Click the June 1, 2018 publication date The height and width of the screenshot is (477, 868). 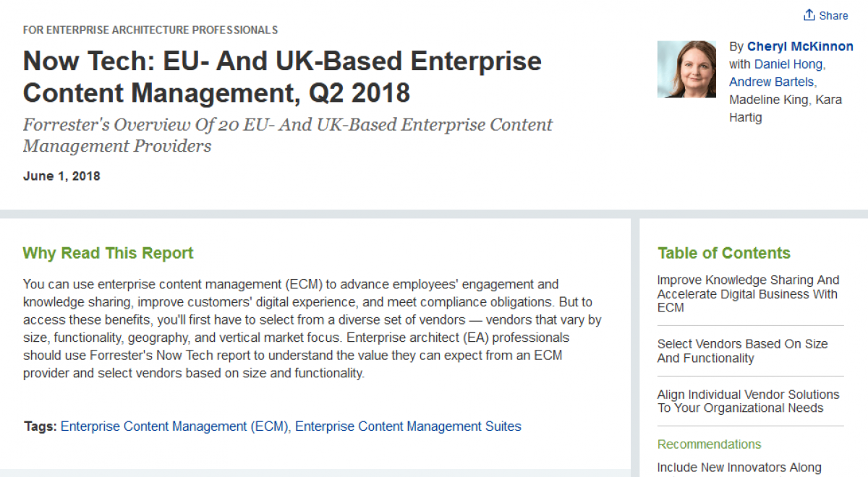[61, 176]
